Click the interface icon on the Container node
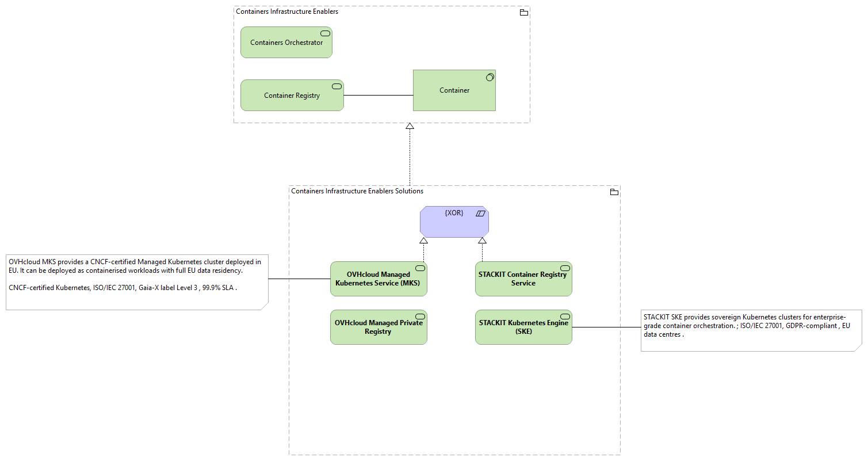Screen dimensions: 868x461 pos(490,77)
